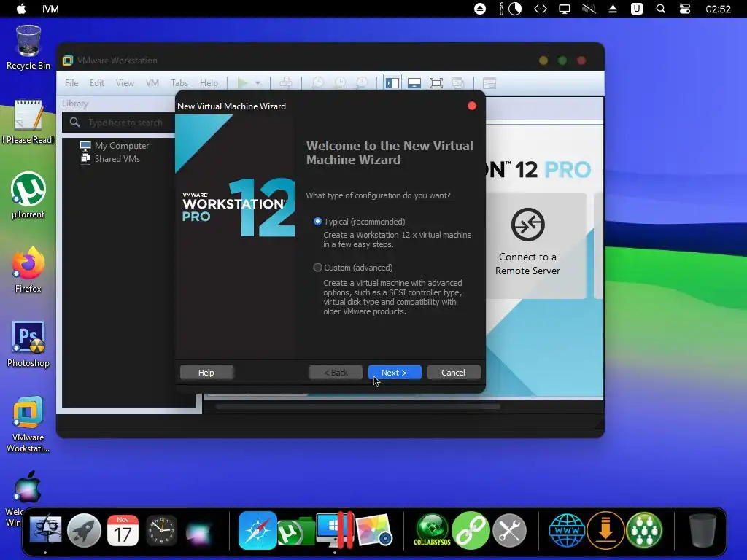Click the console view toolbar icon
This screenshot has height=560, width=747.
(x=489, y=83)
